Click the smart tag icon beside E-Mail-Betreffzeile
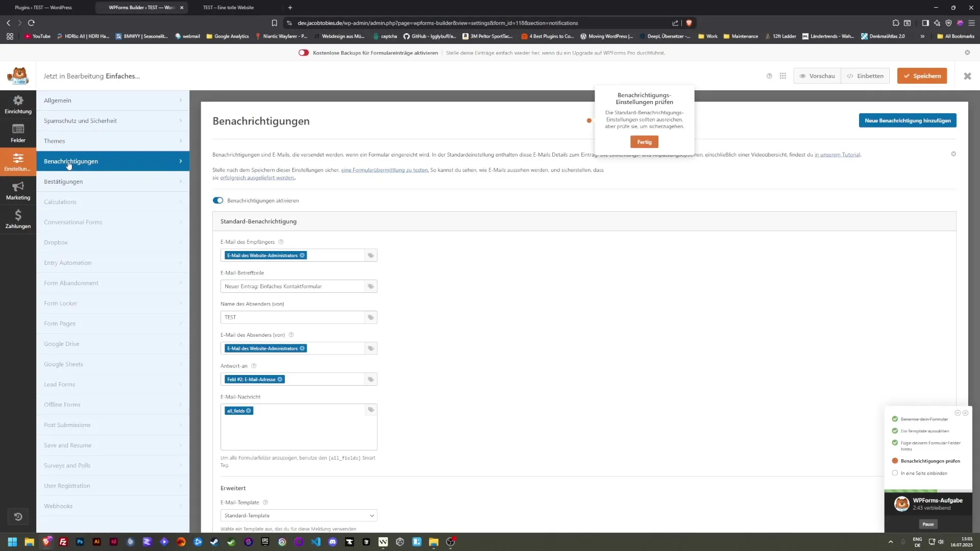 (x=370, y=286)
